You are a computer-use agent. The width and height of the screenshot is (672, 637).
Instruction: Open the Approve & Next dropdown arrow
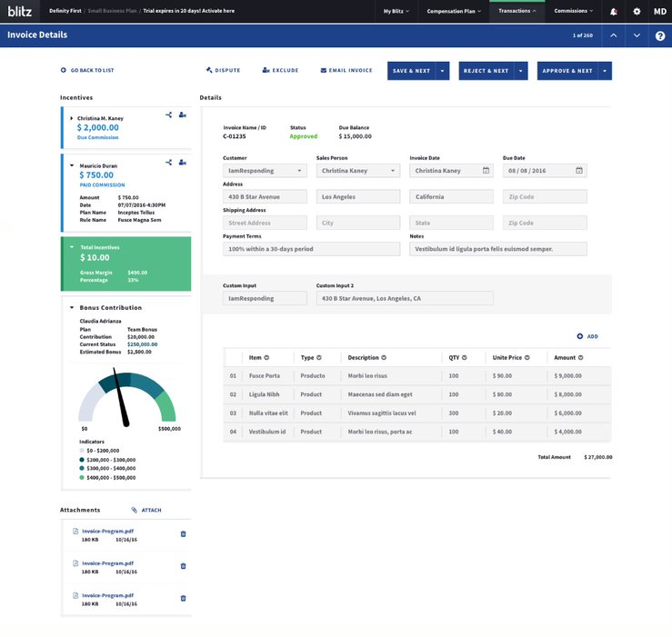point(606,71)
